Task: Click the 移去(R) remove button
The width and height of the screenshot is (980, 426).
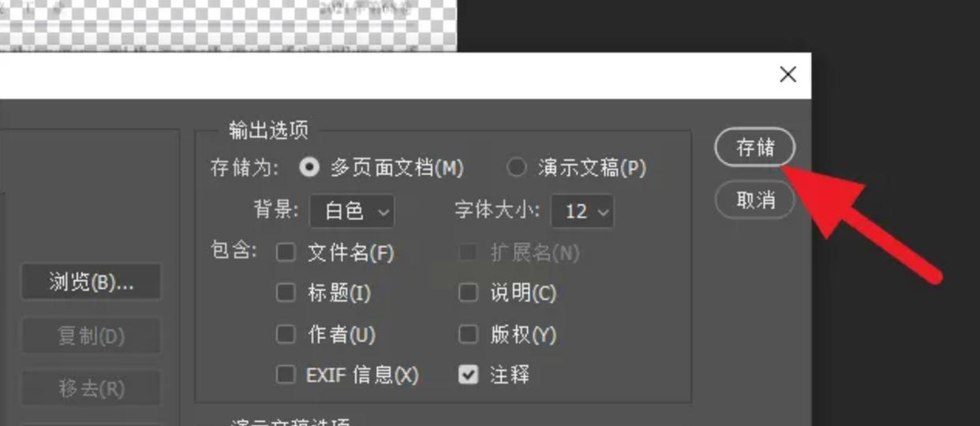Action: pyautogui.click(x=92, y=389)
